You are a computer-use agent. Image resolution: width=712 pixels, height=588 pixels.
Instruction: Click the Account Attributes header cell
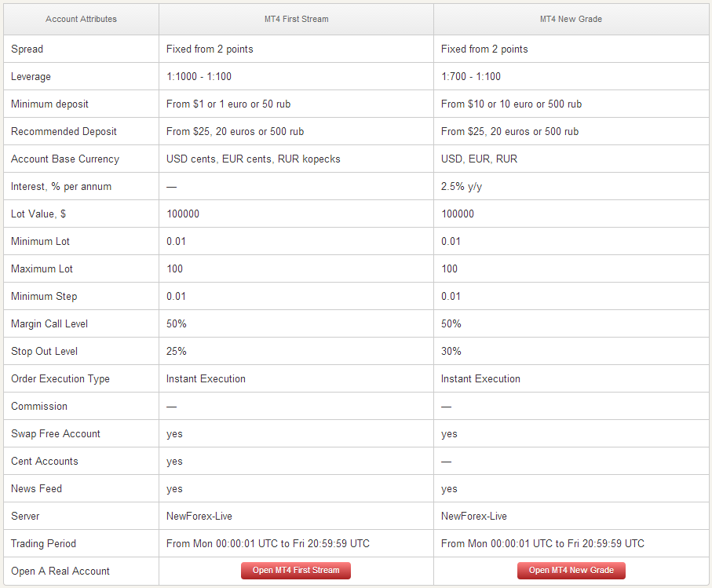point(81,19)
